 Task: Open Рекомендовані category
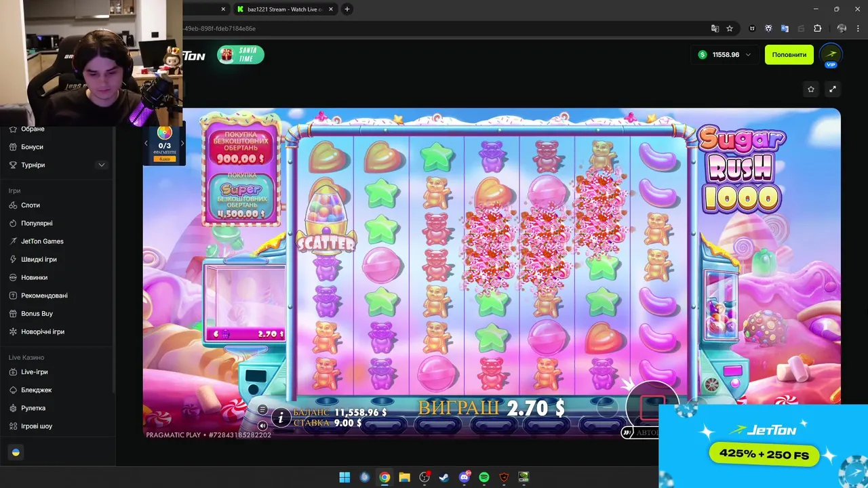point(44,296)
